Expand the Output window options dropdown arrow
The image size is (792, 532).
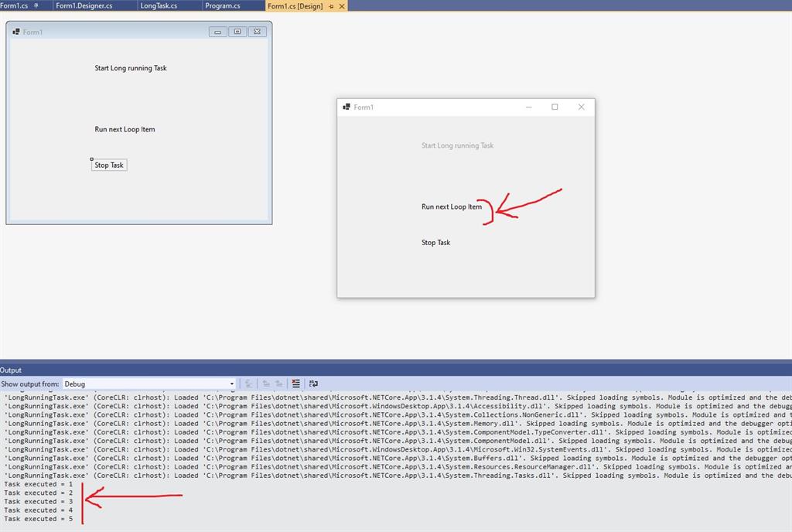coord(231,384)
